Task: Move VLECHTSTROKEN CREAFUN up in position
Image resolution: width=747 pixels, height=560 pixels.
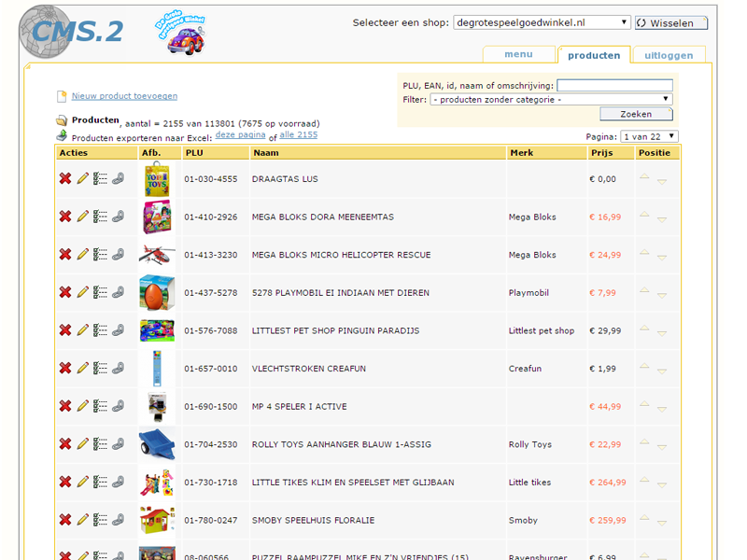Action: 644,365
